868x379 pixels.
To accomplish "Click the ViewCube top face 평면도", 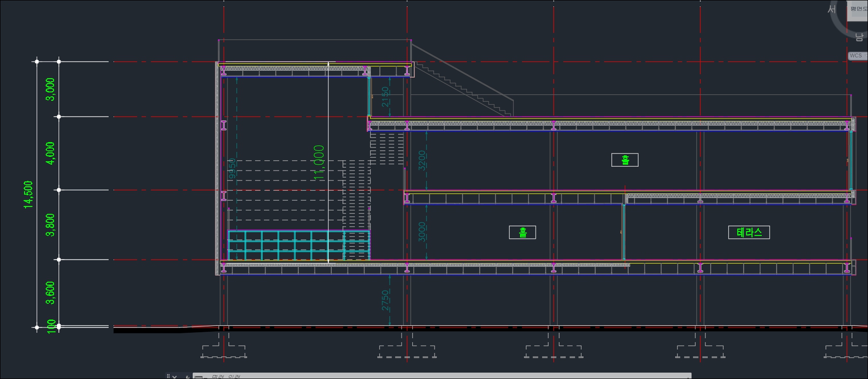I will pos(858,9).
